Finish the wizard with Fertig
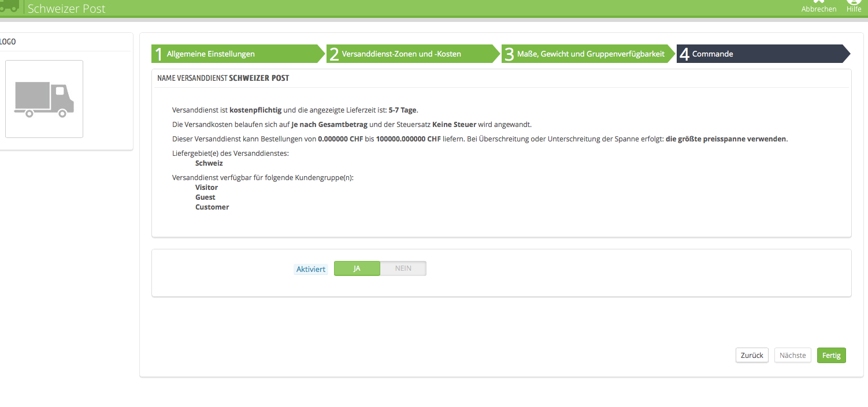868x407 pixels. (832, 355)
